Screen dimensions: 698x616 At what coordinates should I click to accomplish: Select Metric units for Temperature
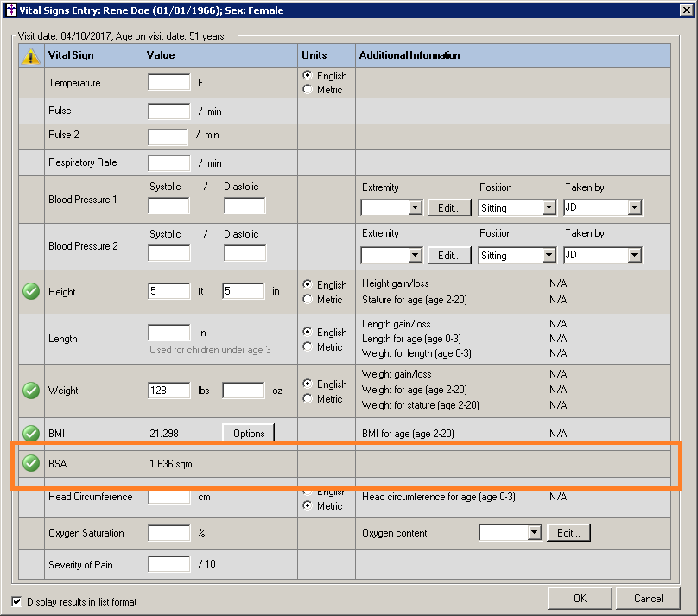308,90
